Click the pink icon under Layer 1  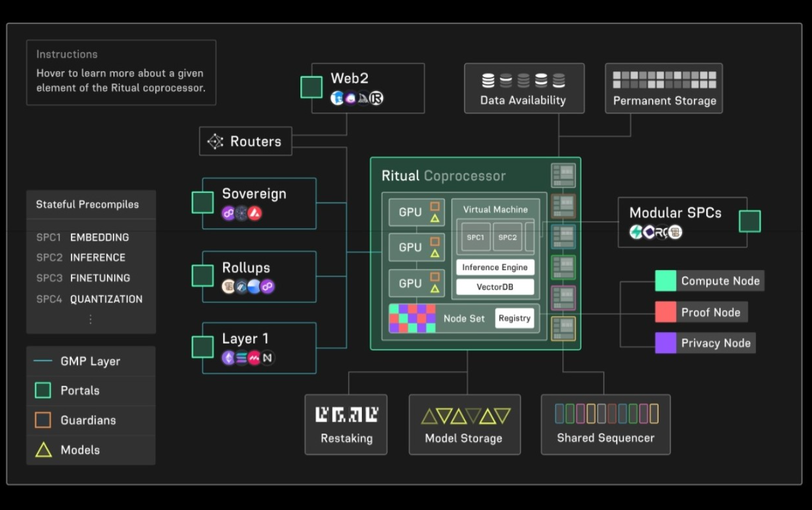(254, 358)
